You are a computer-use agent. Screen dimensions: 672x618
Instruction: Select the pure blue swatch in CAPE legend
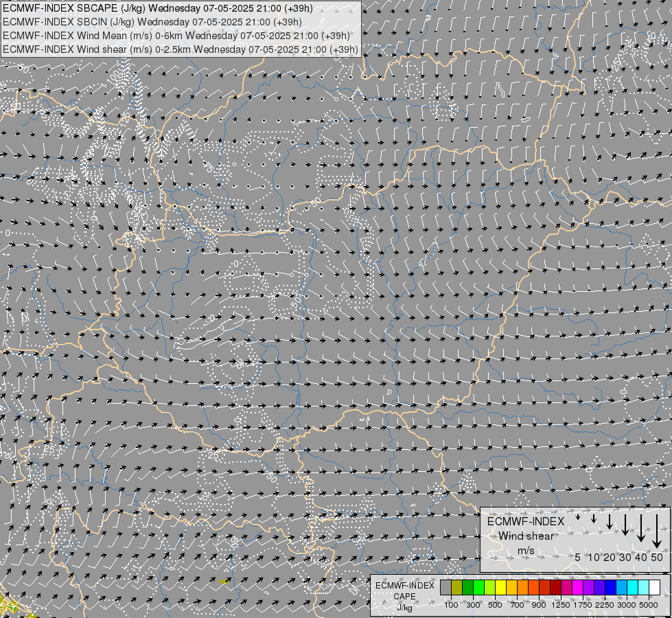(610, 588)
